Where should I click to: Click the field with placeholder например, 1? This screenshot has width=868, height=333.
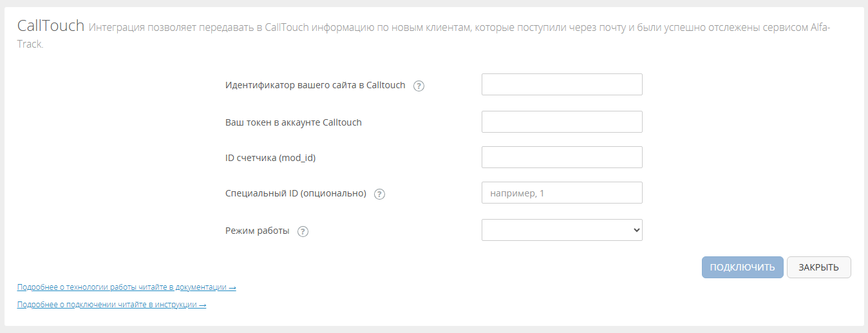pos(561,193)
